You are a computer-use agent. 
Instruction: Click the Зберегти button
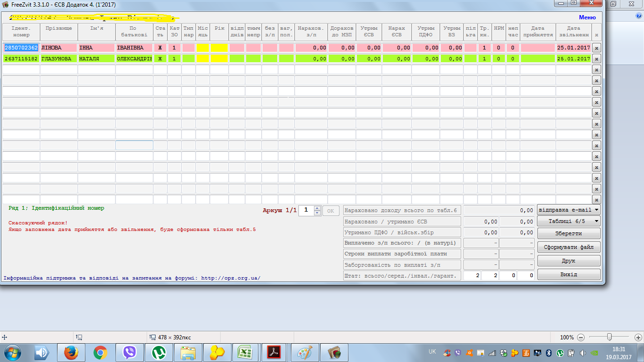pos(569,233)
